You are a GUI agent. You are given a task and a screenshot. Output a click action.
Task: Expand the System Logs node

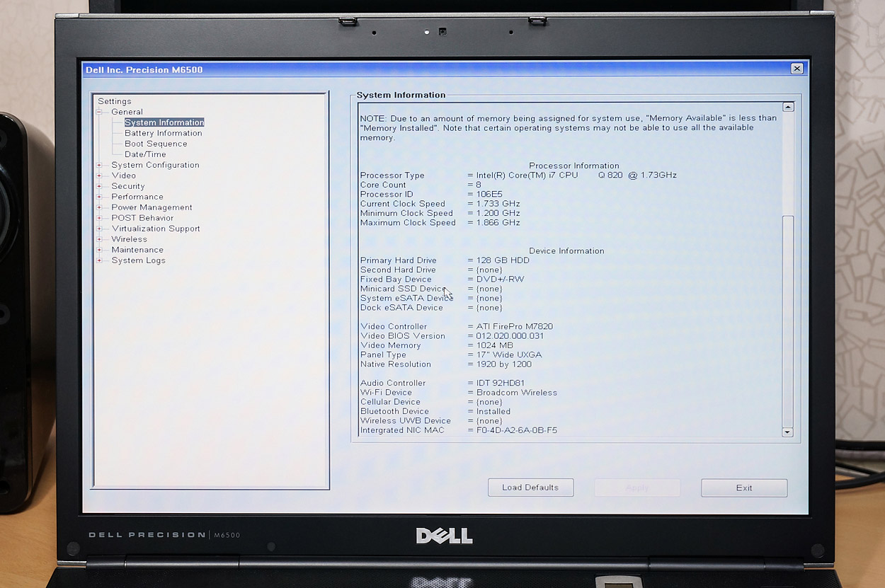(100, 260)
